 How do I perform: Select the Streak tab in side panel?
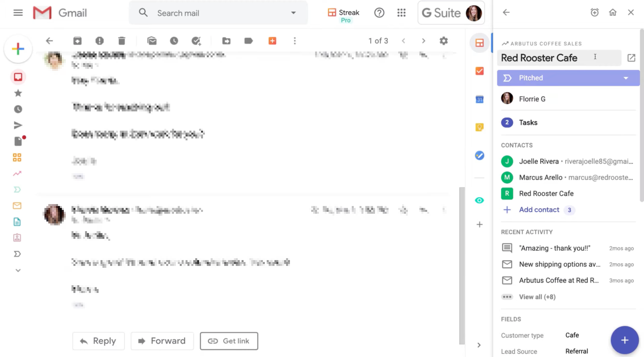[x=479, y=42]
